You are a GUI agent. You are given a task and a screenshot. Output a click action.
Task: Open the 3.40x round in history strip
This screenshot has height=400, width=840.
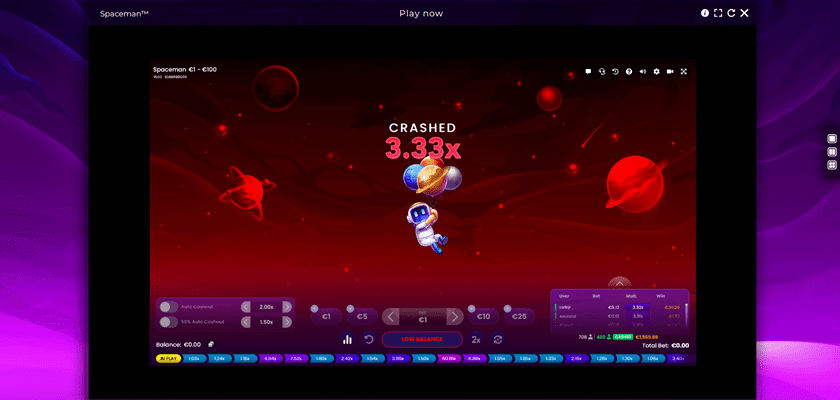tap(678, 359)
